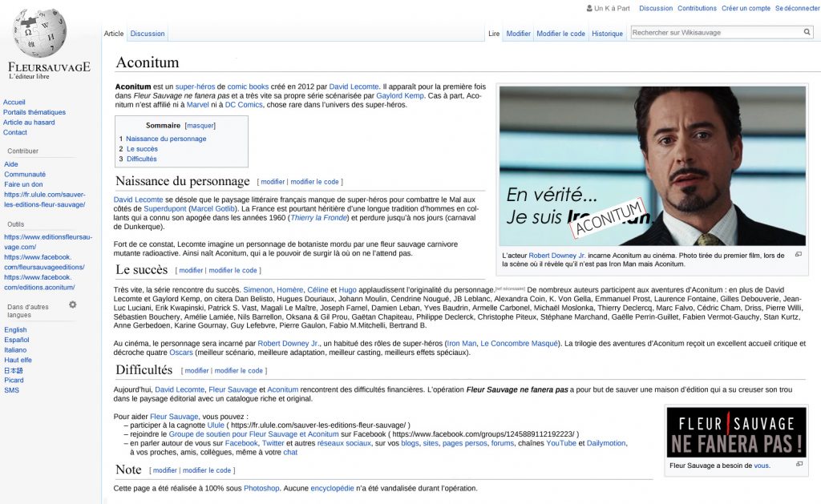This screenshot has width=821, height=504.
Task: Select the Lire tab
Action: pos(494,34)
